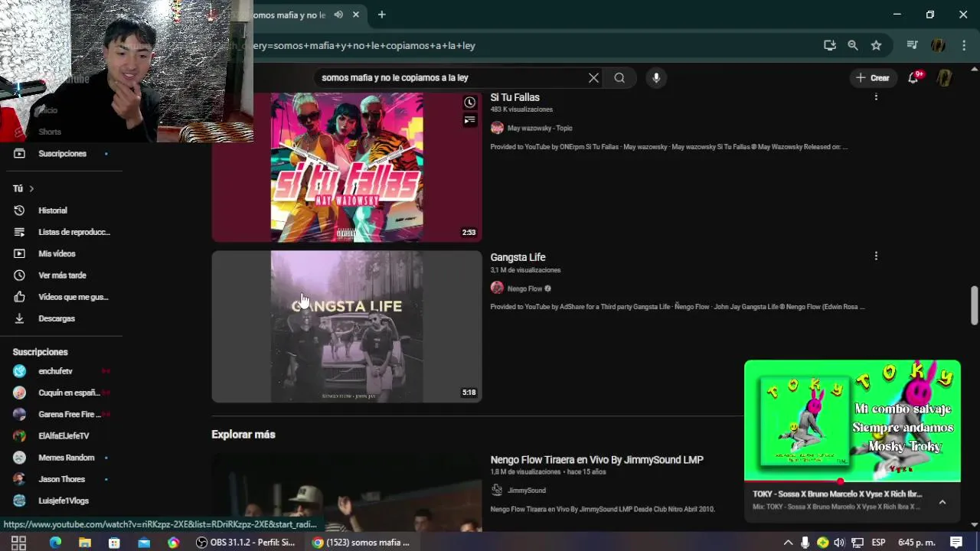Open Listas de reproducción in sidebar
Viewport: 980px width, 551px height.
pos(61,232)
